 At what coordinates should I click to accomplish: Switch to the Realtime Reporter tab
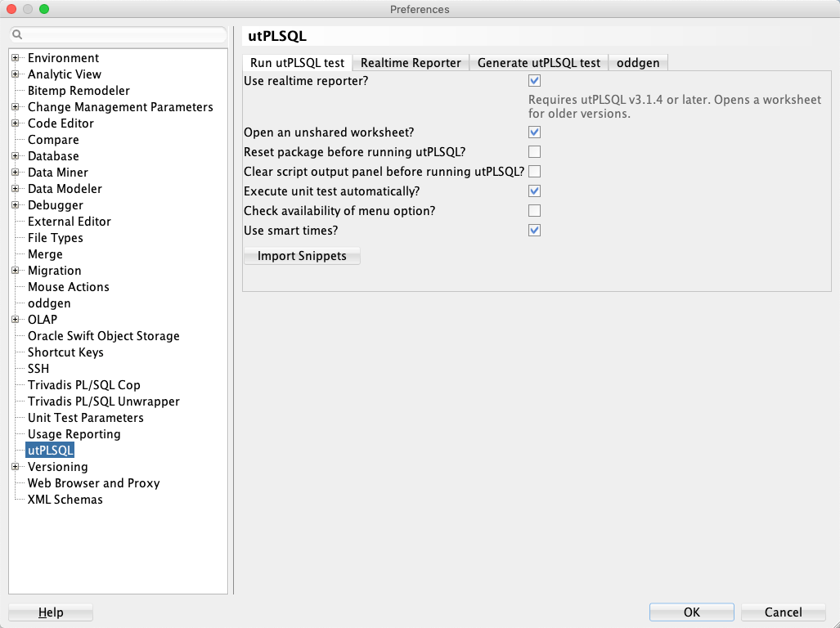(411, 63)
